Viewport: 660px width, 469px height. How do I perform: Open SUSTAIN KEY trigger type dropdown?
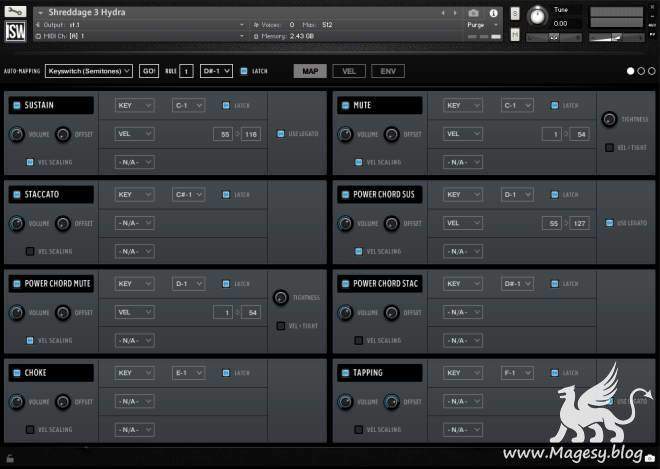(x=134, y=105)
